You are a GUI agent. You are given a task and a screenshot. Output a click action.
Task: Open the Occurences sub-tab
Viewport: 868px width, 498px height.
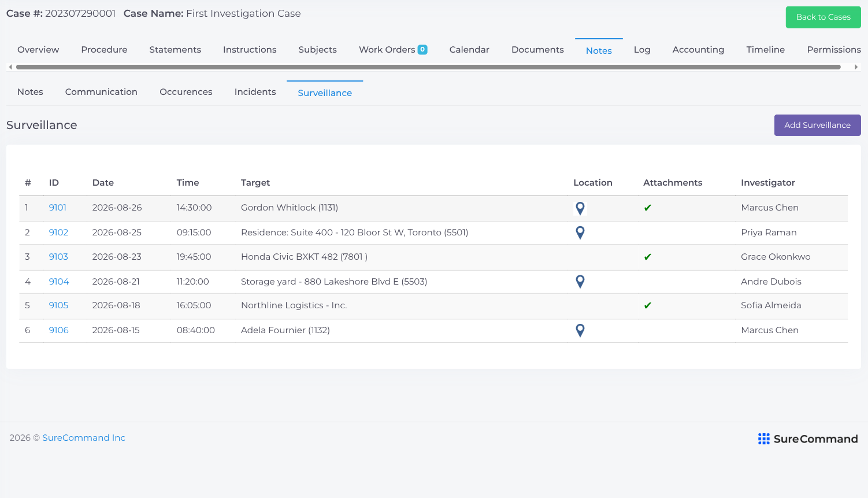tap(186, 92)
